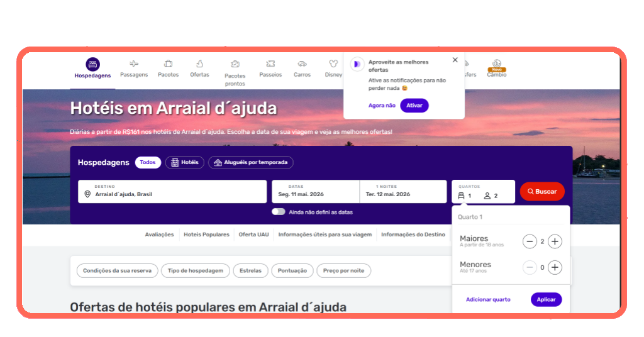Close the notifications popup
The height and width of the screenshot is (337, 644).
455,60
